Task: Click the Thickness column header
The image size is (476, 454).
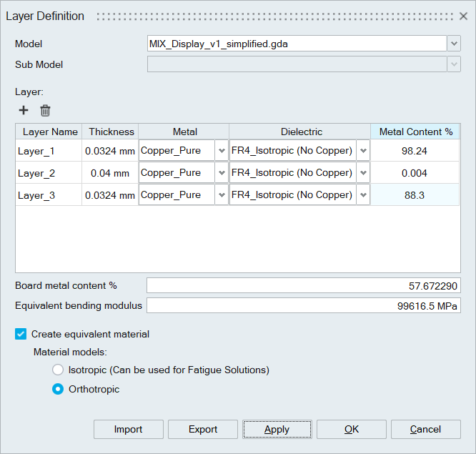Action: [111, 132]
